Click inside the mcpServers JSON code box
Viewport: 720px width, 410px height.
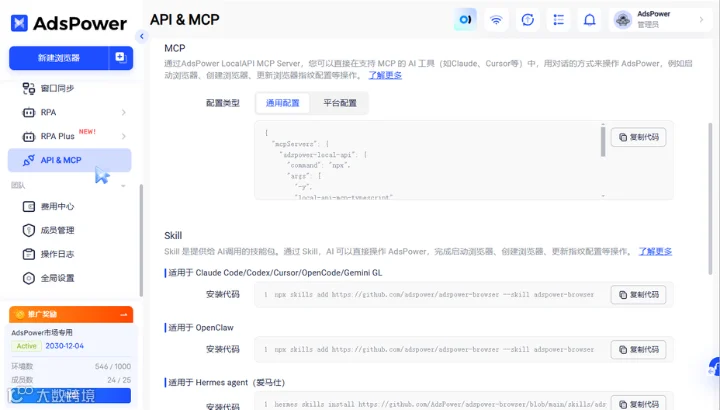coord(429,160)
